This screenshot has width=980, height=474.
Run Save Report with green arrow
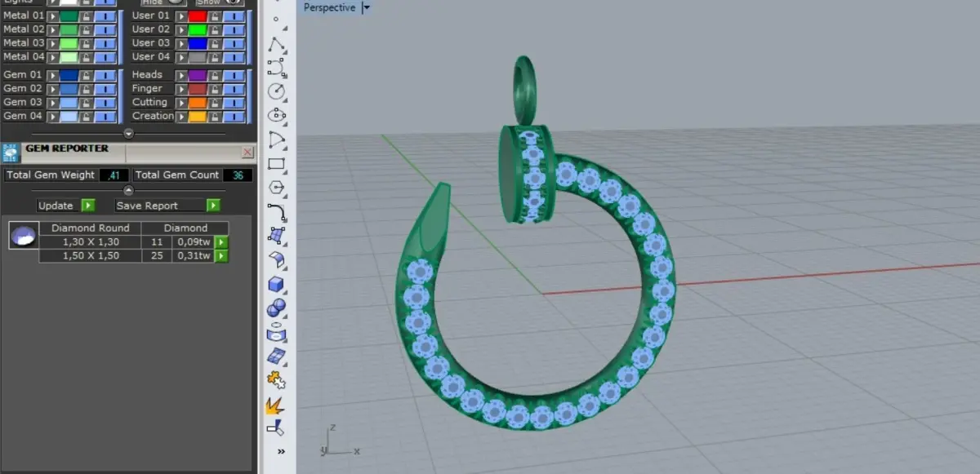(213, 206)
